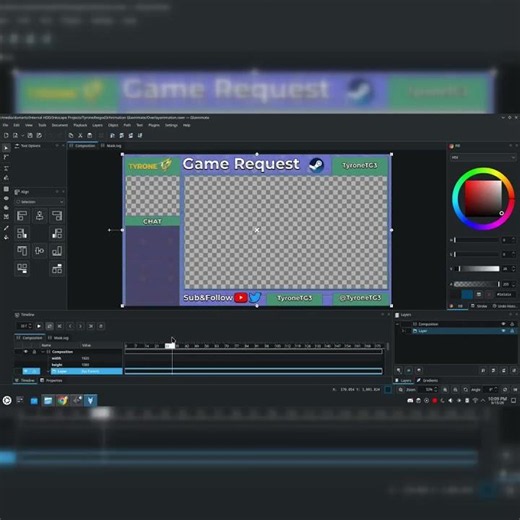This screenshot has height=520, width=520.
Task: Collapse the Composition row in timeline tree
Action: 43,352
